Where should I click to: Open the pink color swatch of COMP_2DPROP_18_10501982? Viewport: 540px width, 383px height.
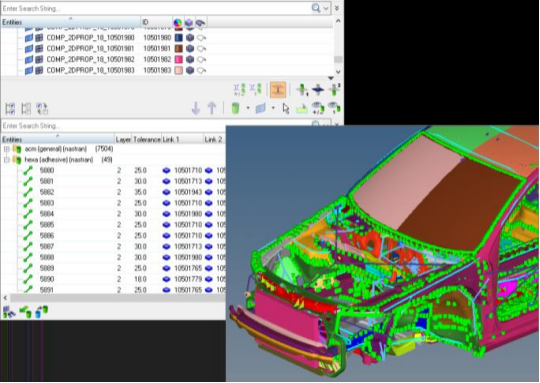coord(178,59)
